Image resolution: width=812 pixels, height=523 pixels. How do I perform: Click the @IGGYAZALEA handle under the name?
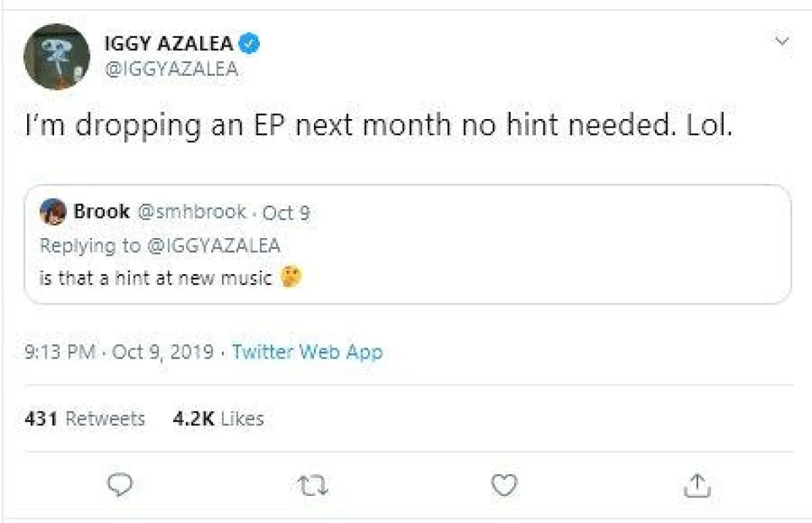click(171, 69)
